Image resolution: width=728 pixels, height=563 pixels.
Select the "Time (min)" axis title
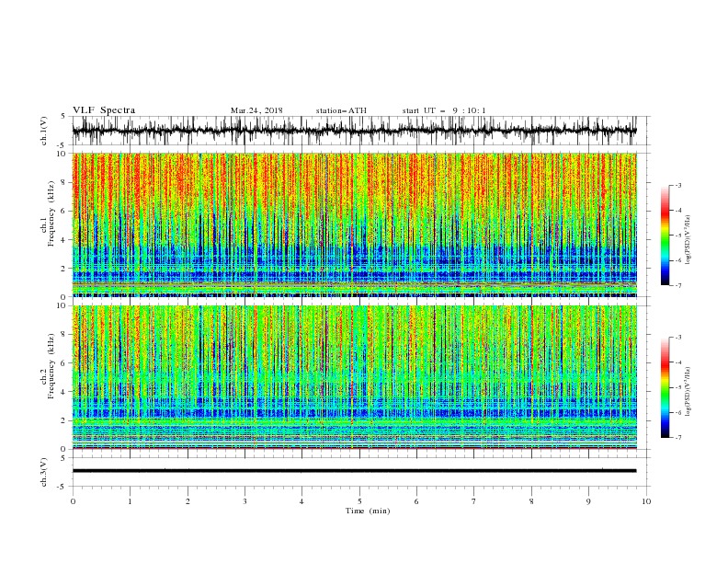(x=368, y=511)
